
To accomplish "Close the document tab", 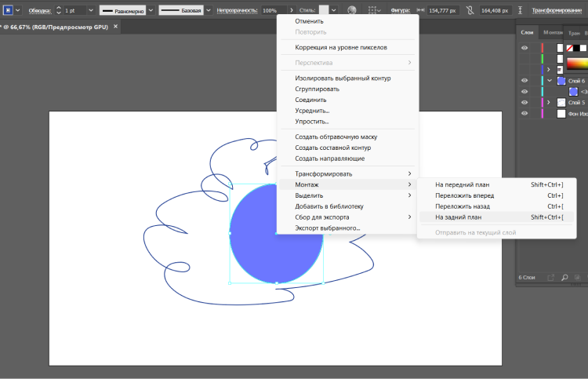I will [x=115, y=27].
